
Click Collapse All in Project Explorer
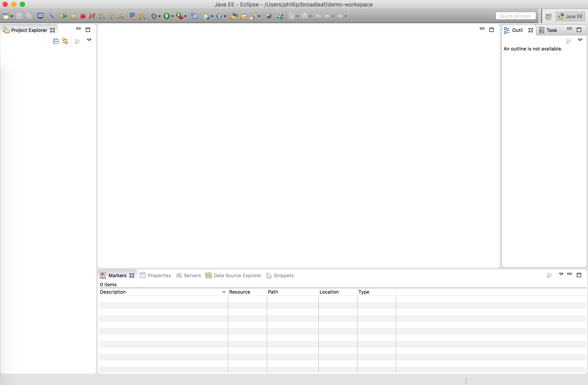pyautogui.click(x=56, y=41)
